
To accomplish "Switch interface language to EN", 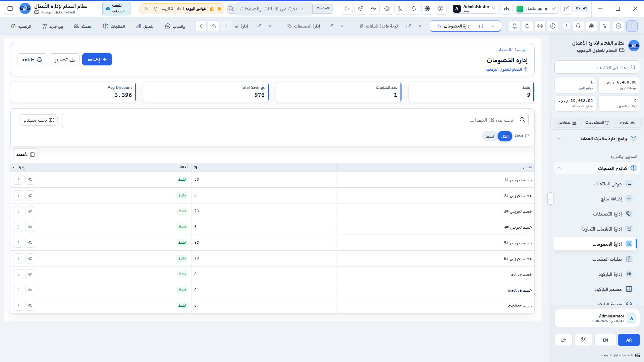I will [x=605, y=340].
